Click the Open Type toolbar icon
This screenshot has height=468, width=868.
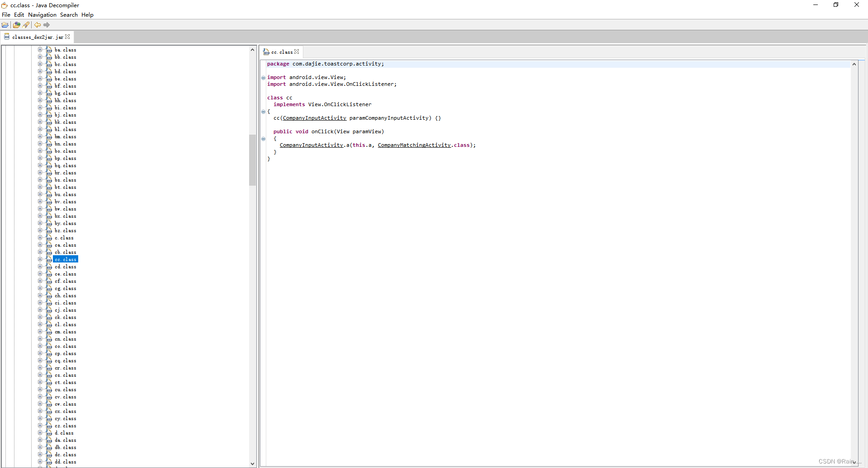click(17, 25)
